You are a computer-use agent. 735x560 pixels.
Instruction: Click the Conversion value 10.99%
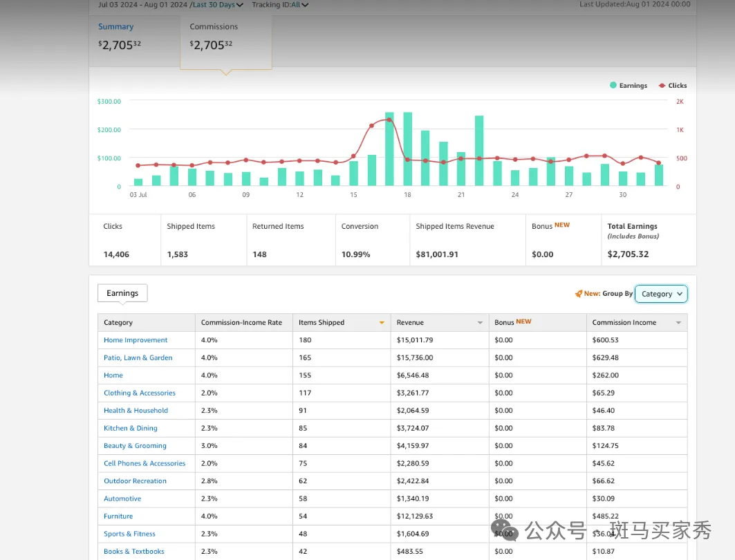pos(356,254)
